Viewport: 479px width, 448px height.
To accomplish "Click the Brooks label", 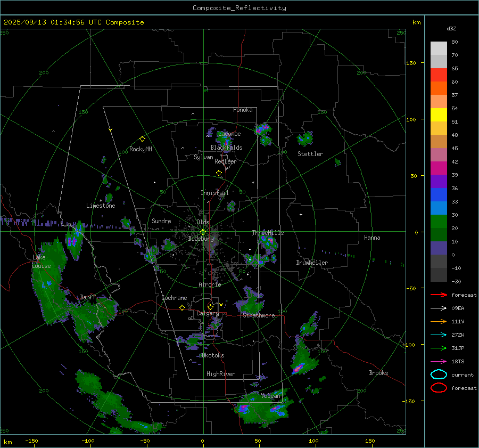I will [x=378, y=373].
